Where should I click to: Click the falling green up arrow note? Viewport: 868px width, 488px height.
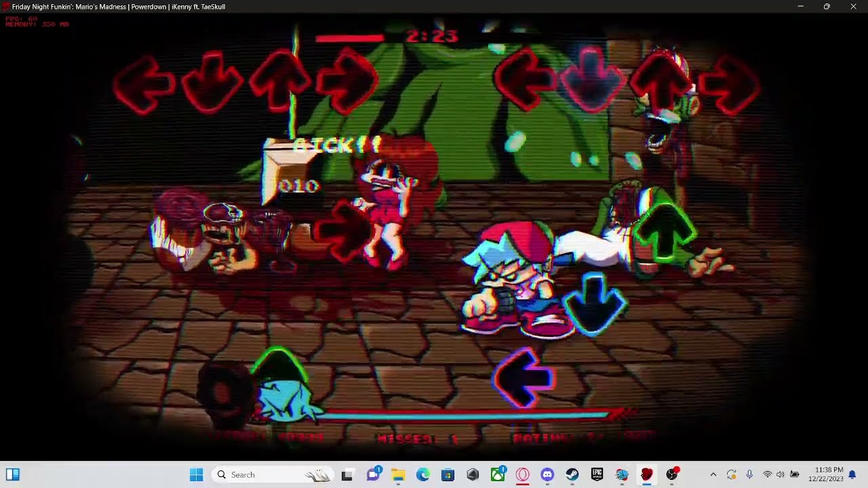pyautogui.click(x=664, y=232)
